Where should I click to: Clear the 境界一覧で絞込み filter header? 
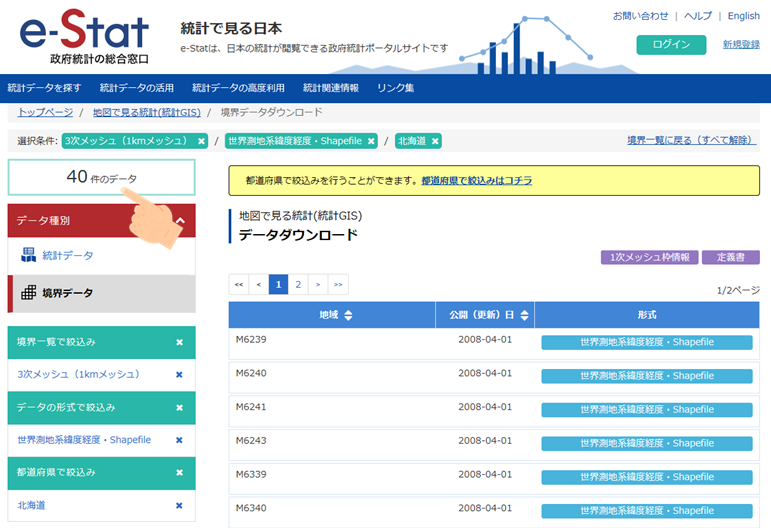[179, 342]
